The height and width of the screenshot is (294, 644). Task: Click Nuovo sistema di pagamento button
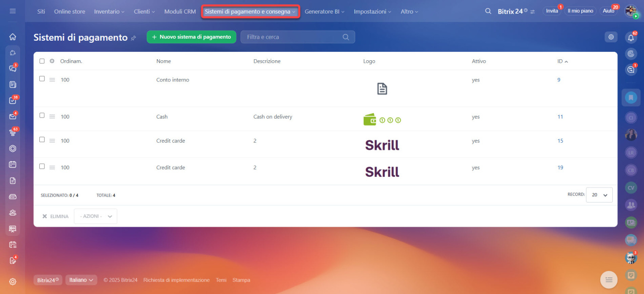[x=191, y=37]
